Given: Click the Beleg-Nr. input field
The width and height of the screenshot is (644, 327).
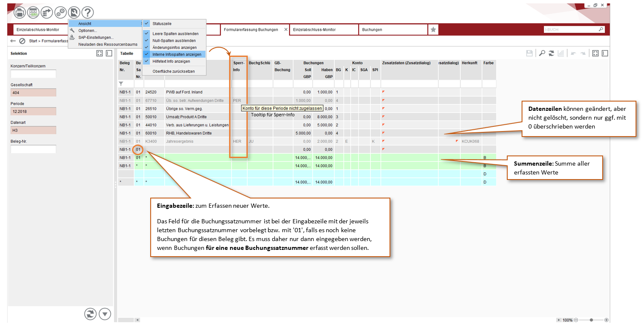Looking at the screenshot, I should point(33,149).
